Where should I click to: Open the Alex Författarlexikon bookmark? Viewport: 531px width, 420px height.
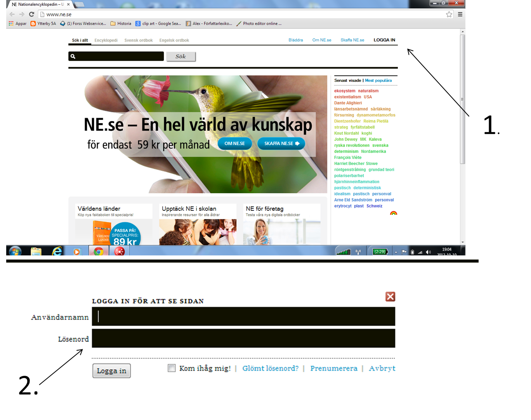[x=209, y=24]
